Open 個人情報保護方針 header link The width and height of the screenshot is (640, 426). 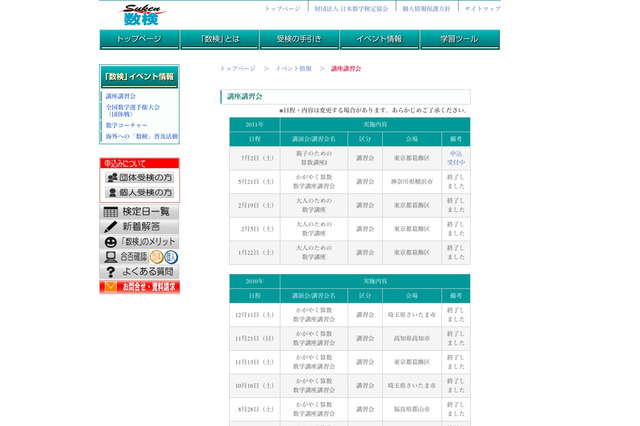pyautogui.click(x=426, y=9)
